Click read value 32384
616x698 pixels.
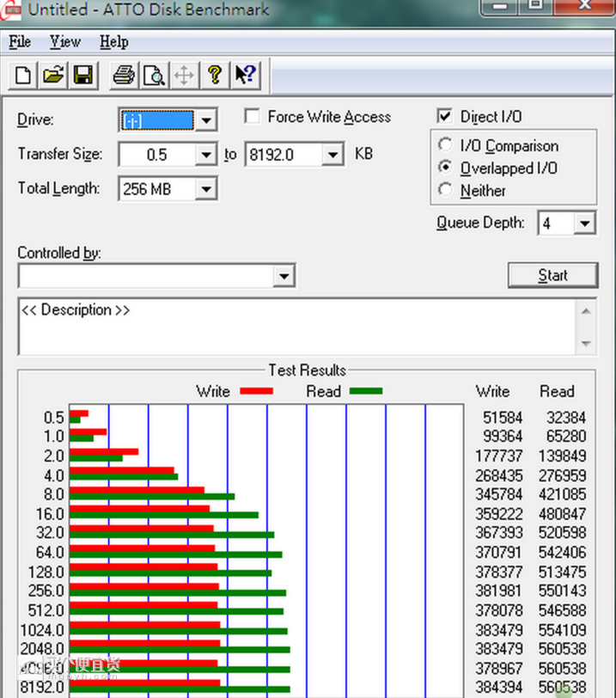point(566,418)
